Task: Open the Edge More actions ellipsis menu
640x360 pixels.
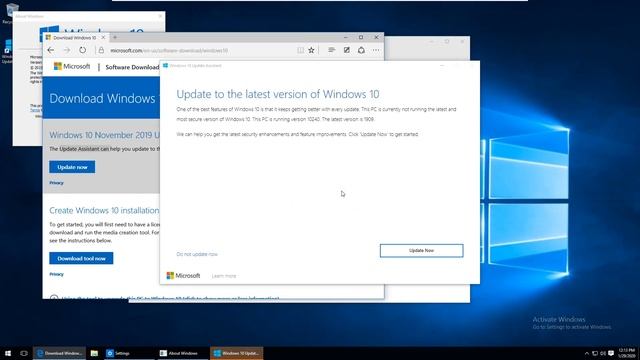Action: pos(376,50)
